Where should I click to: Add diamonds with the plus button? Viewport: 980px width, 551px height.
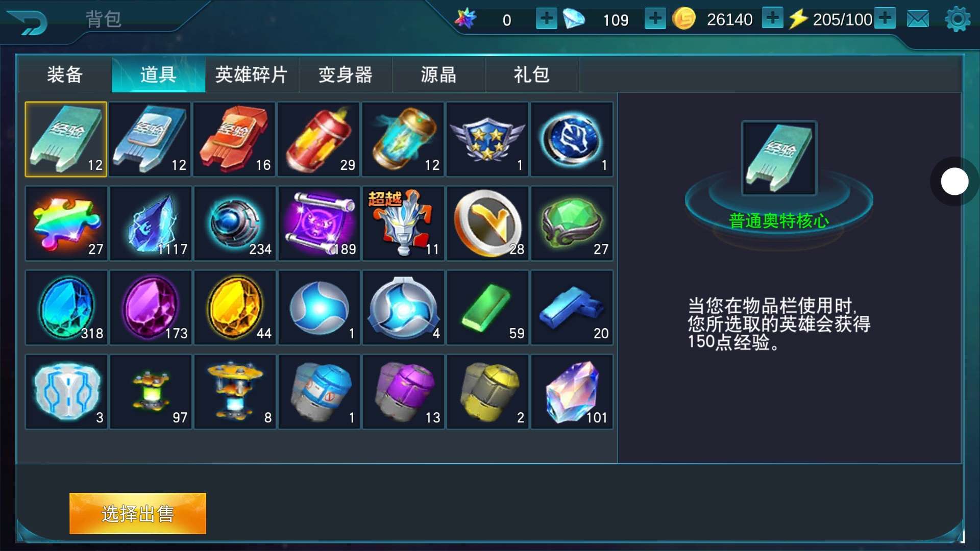(655, 19)
